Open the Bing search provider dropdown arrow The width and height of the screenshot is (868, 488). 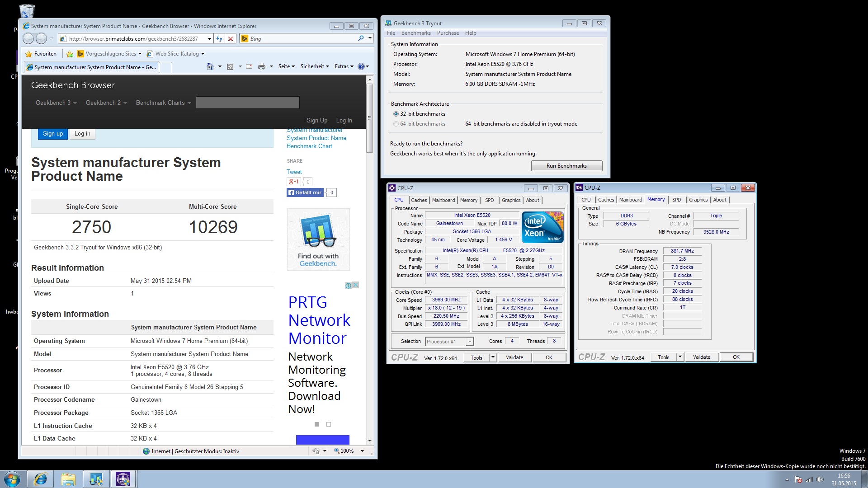(x=370, y=38)
